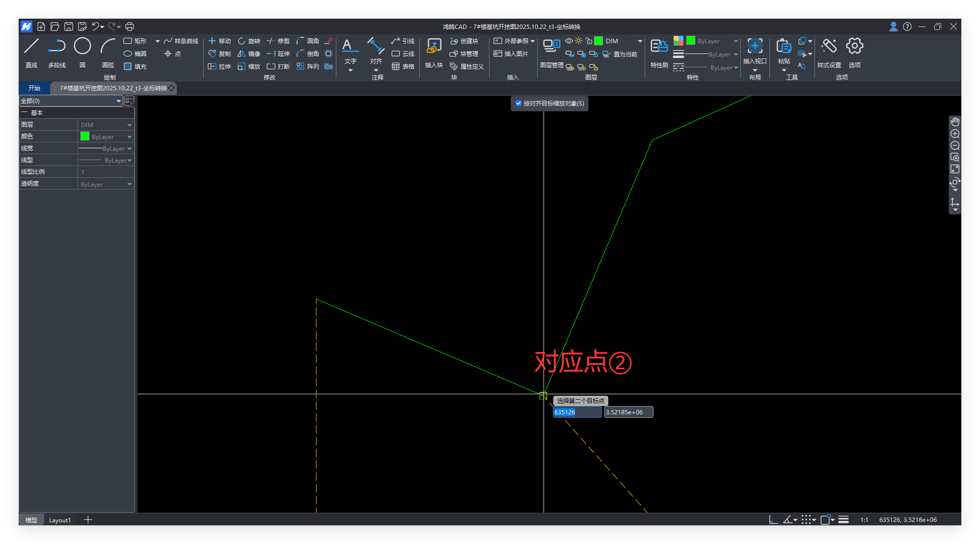The height and width of the screenshot is (544, 980).
Task: Toggle DIM layer visibility eye icon
Action: [569, 41]
